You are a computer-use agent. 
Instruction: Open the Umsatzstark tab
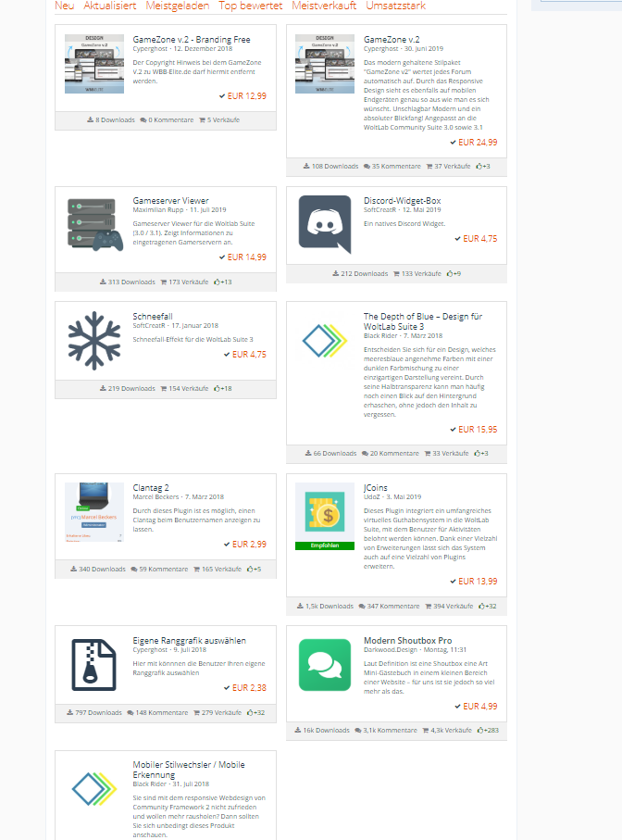[x=396, y=6]
